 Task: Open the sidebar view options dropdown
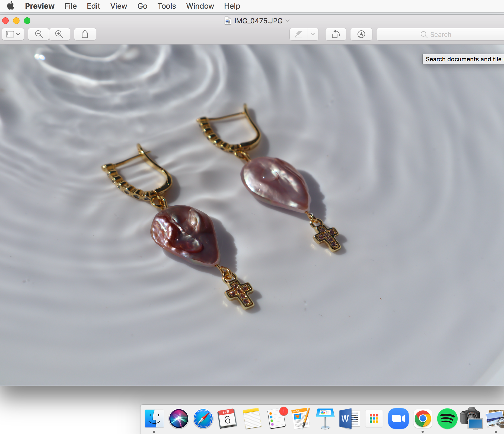click(x=13, y=34)
